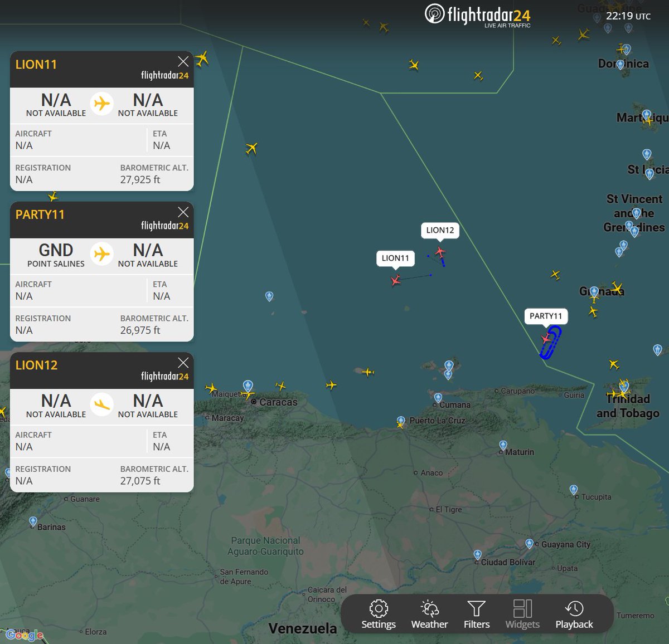Click the 27,075 ft barometric altitude value

coord(140,481)
